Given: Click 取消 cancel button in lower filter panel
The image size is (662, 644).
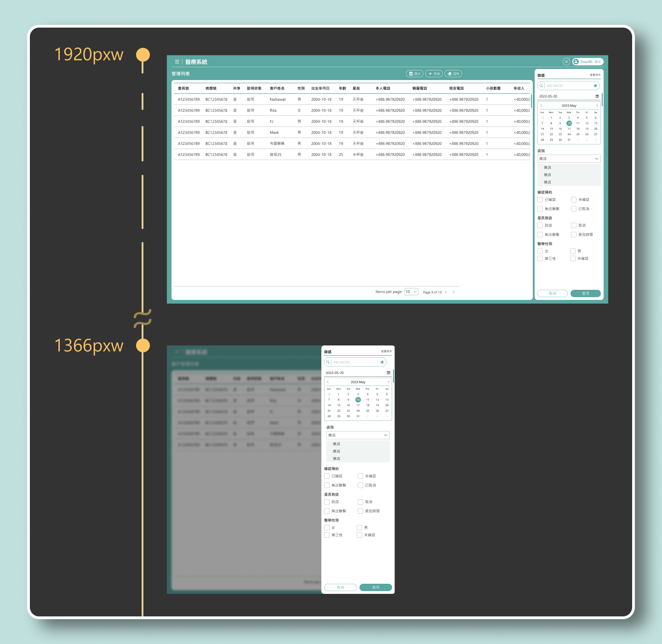Looking at the screenshot, I should click(340, 587).
